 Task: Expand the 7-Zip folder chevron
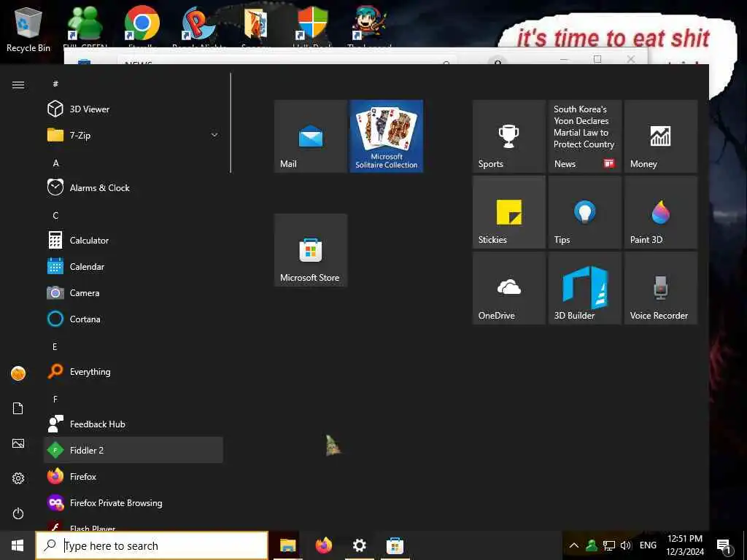click(214, 135)
